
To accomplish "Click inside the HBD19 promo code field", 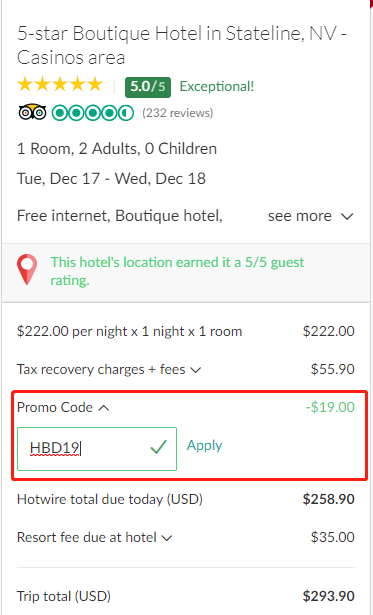I will pyautogui.click(x=97, y=449).
